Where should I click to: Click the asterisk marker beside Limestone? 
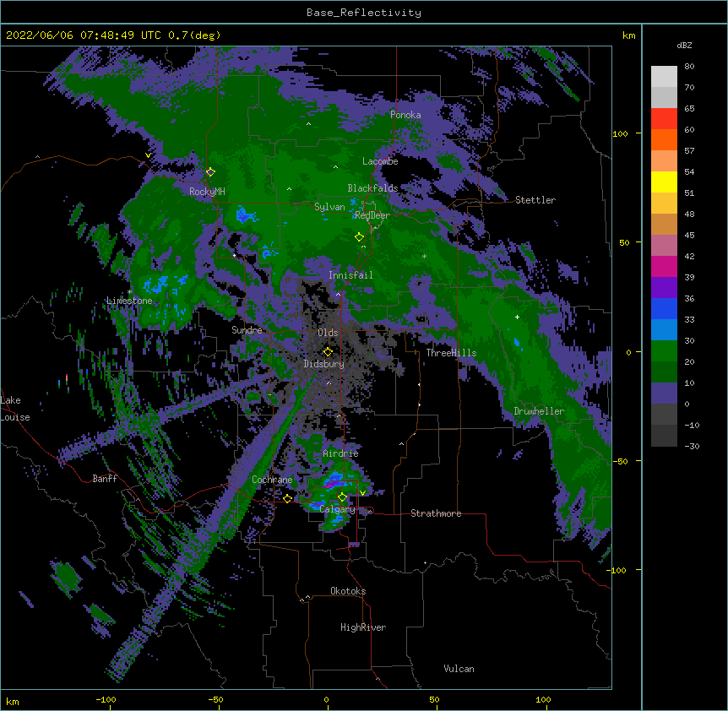tap(129, 292)
